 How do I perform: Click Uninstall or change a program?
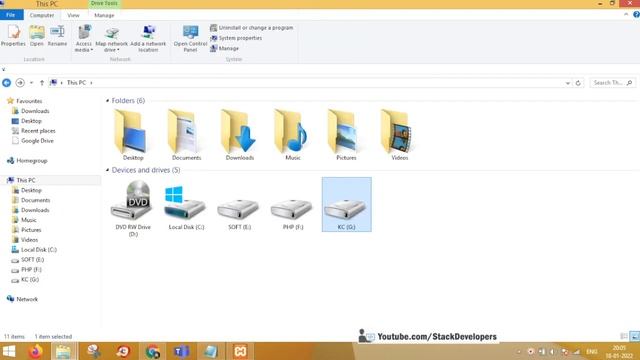251,28
